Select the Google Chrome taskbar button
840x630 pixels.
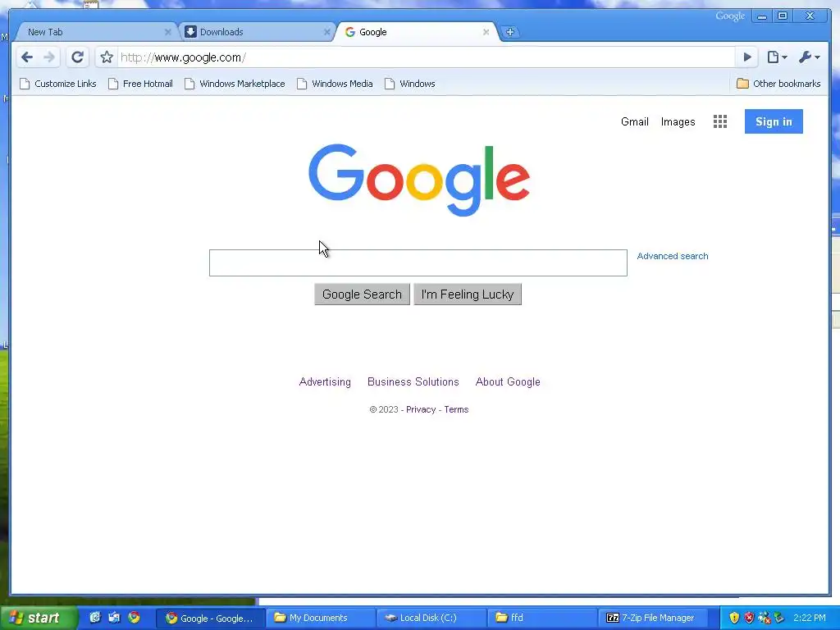coord(211,619)
